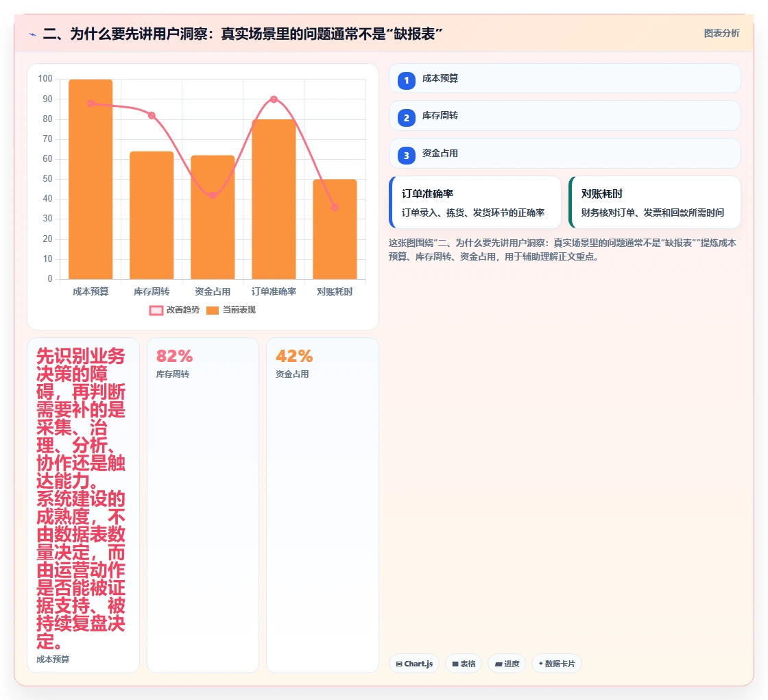Click the 库存周转 orange bar
This screenshot has width=768, height=700.
tap(152, 215)
